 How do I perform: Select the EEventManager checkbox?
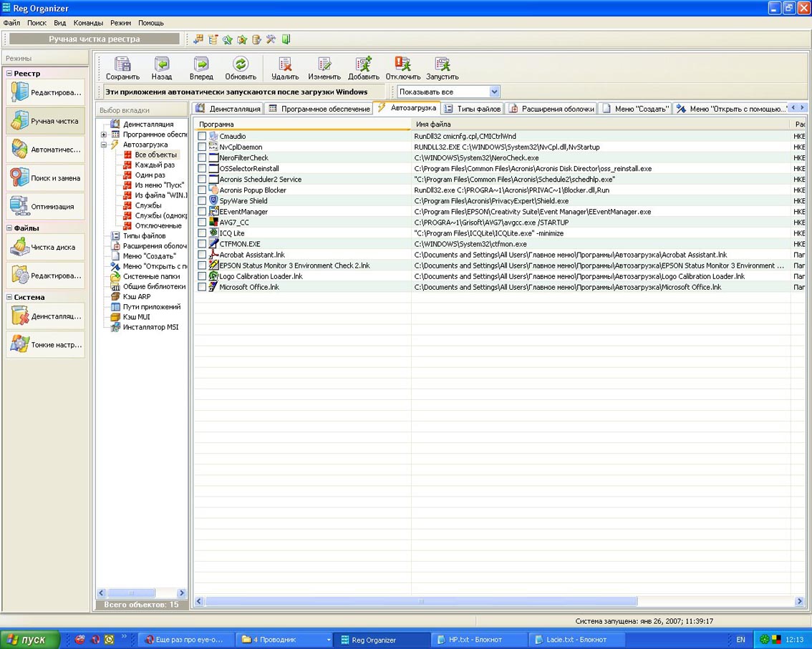pos(202,212)
